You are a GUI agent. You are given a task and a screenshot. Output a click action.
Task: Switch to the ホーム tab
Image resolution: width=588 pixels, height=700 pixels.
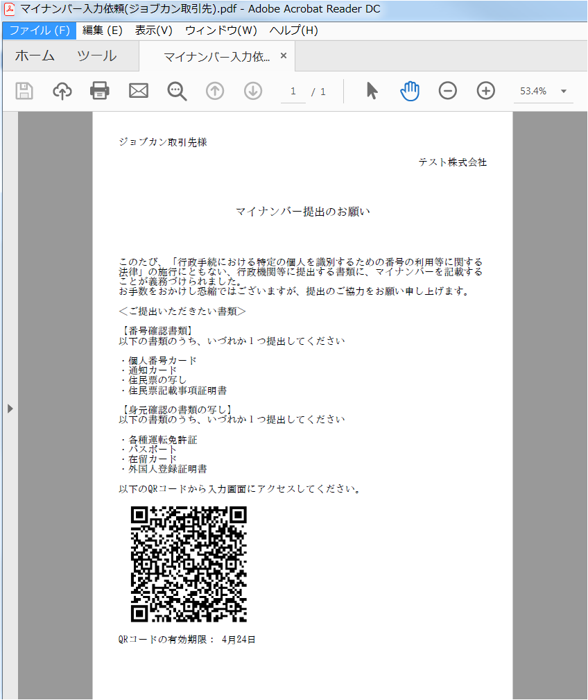pos(35,56)
